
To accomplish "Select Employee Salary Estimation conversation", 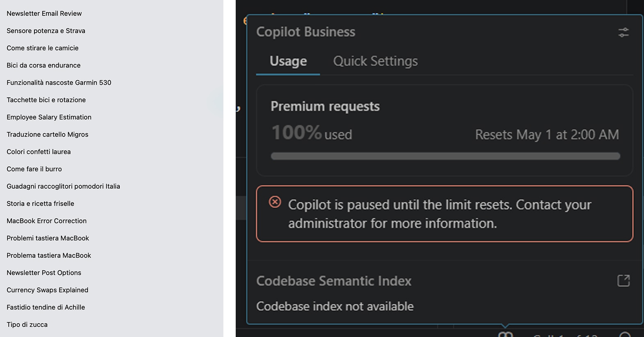I will tap(49, 117).
